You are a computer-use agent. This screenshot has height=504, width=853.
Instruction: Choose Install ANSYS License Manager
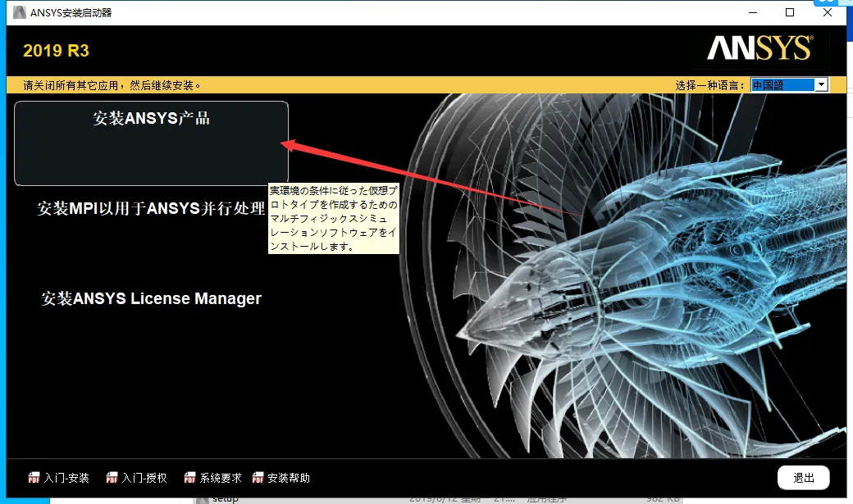151,298
